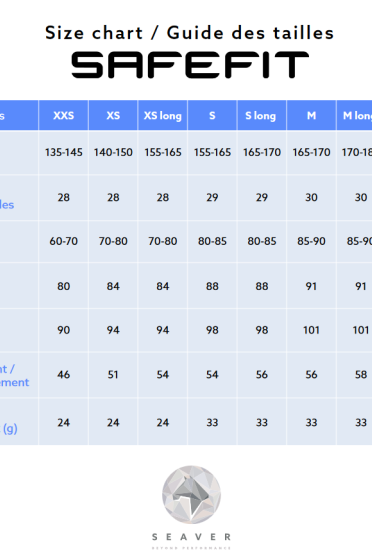The image size is (372, 558).
Task: Click the 101 value in M column
Action: (x=311, y=330)
